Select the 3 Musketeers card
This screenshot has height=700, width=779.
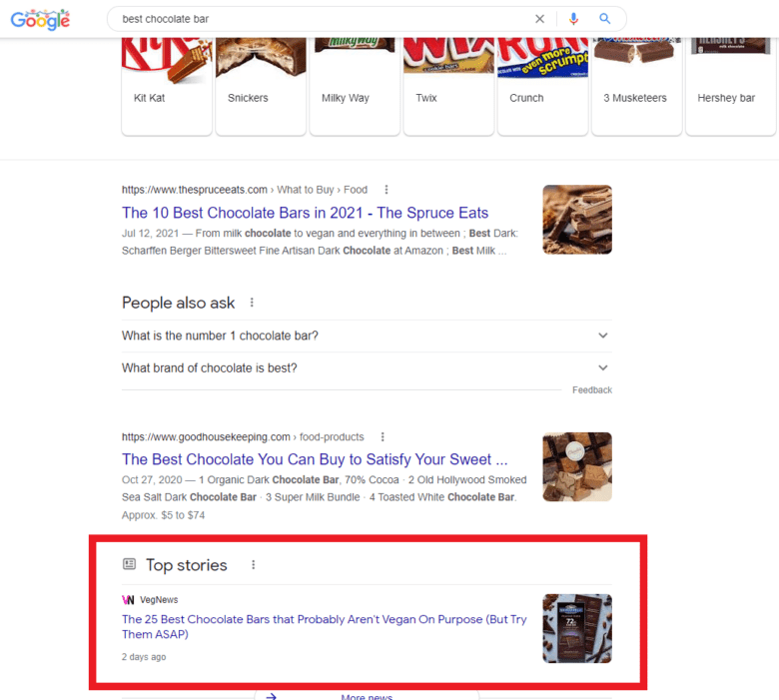click(636, 86)
